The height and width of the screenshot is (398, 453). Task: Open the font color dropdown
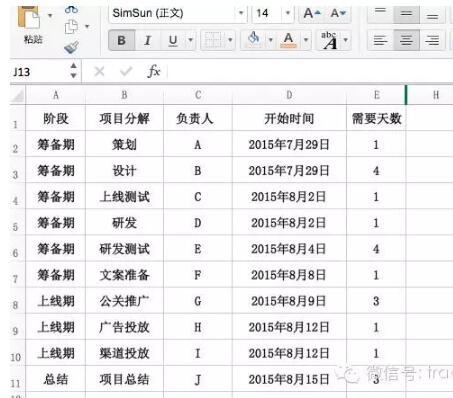pos(306,40)
